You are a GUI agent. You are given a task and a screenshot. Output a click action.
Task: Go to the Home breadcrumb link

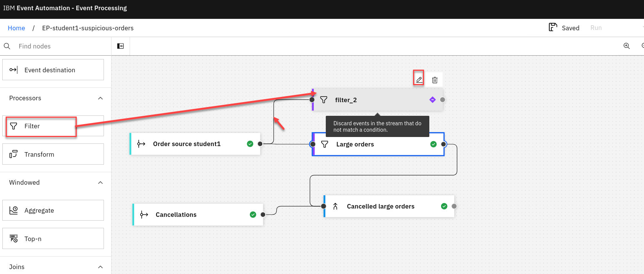[x=16, y=28]
